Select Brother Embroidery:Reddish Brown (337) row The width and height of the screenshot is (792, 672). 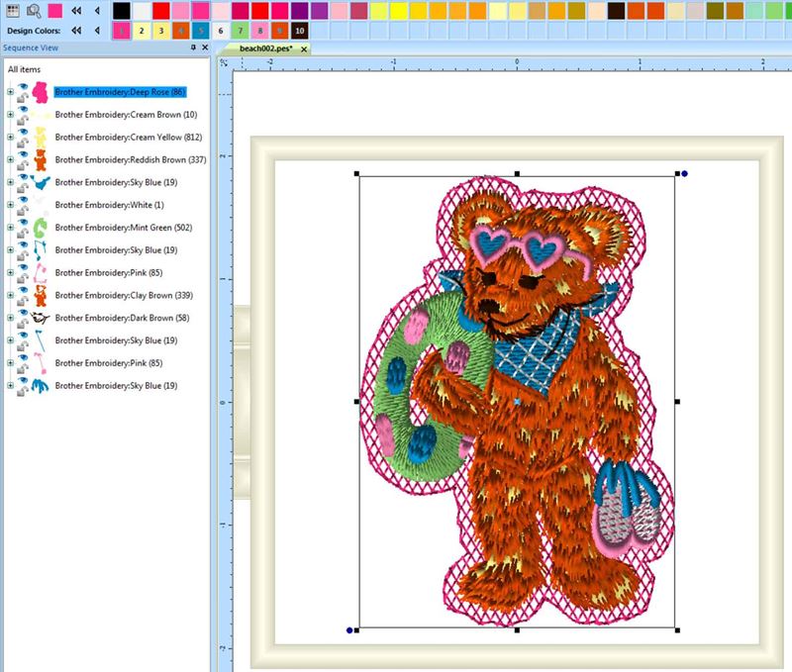click(x=131, y=159)
